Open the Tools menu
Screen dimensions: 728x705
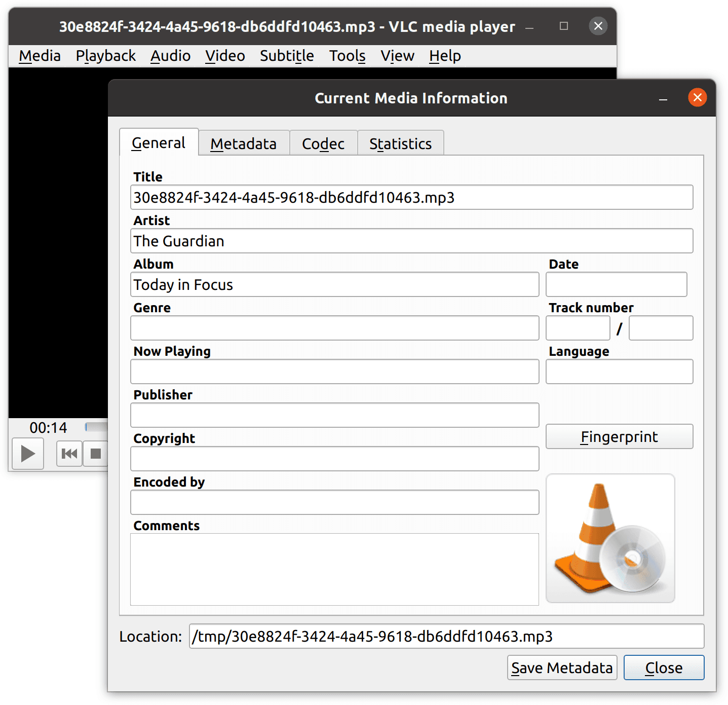347,56
